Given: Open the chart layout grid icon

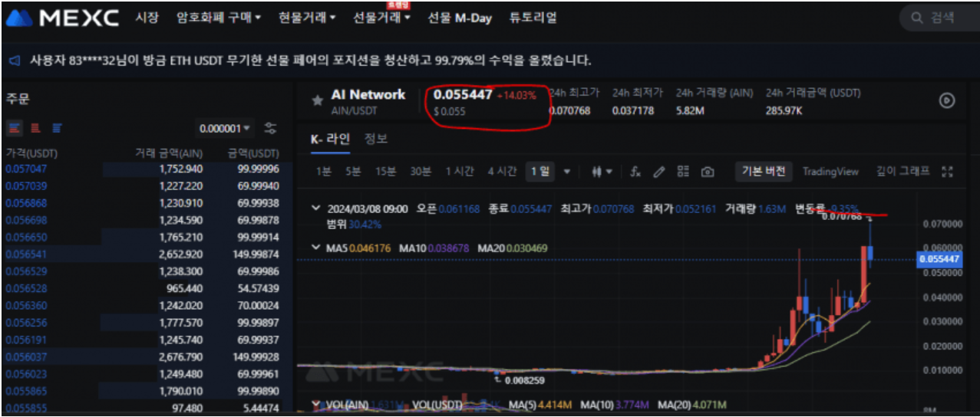Looking at the screenshot, I should coord(683,172).
